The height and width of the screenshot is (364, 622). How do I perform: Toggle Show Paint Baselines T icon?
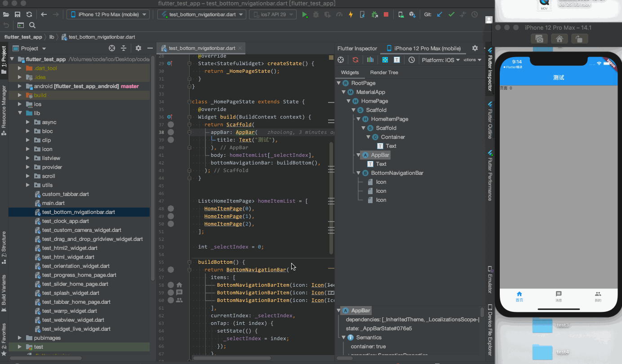coord(397,60)
